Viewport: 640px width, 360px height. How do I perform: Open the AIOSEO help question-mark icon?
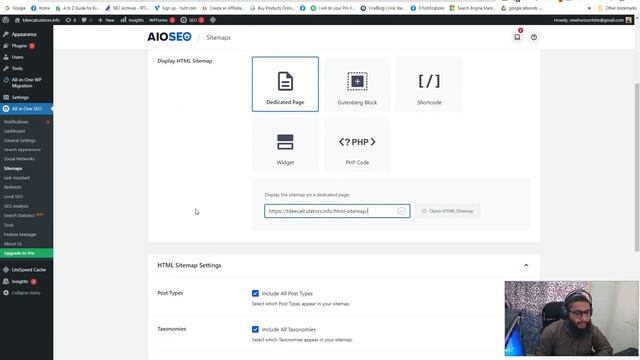pyautogui.click(x=534, y=37)
